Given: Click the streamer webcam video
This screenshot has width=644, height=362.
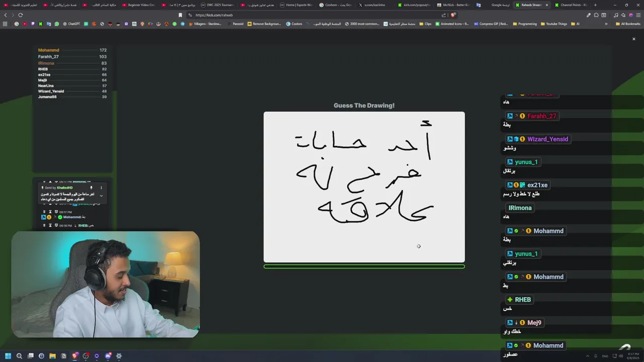Looking at the screenshot, I should (x=106, y=285).
